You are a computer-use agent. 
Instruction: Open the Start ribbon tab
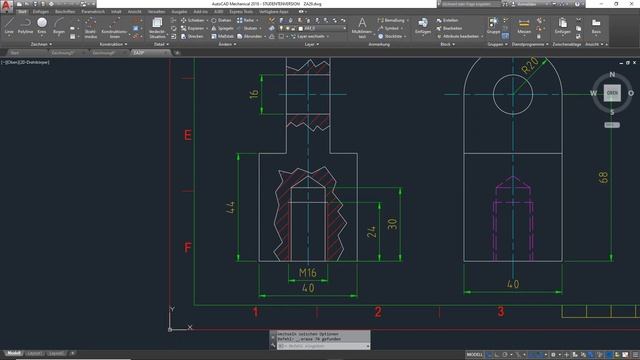tap(22, 12)
